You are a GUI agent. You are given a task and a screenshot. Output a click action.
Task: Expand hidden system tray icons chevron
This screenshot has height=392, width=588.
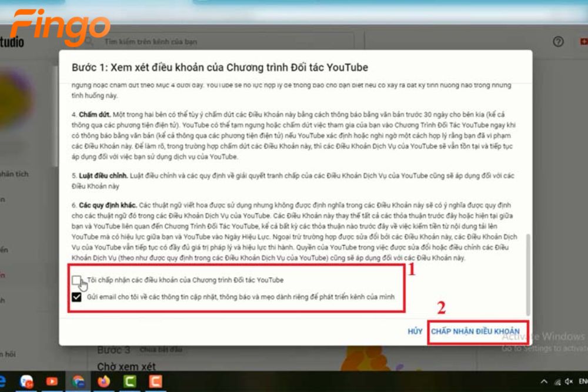pos(544,381)
